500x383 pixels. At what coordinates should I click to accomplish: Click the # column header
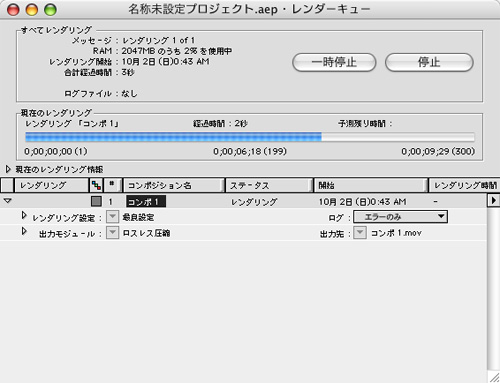(x=112, y=185)
